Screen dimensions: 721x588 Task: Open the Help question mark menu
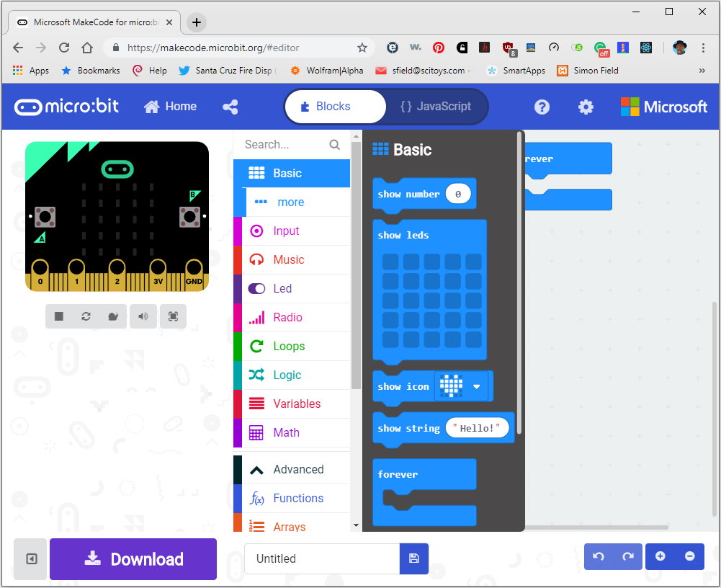tap(542, 107)
